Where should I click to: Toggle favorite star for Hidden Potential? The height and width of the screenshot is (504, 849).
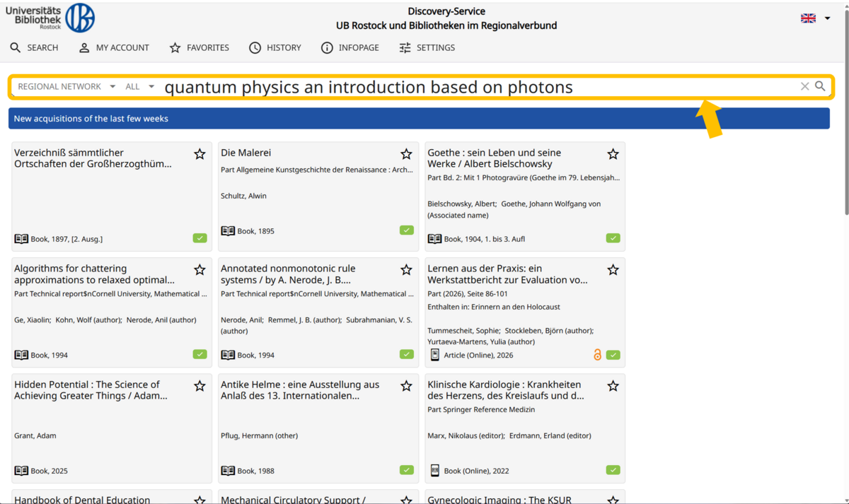tap(200, 386)
